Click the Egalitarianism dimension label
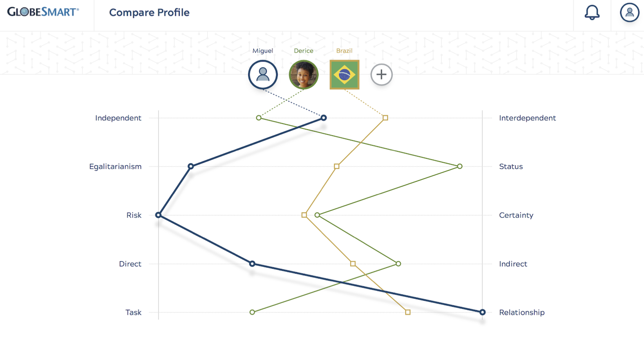Viewport: 644px width, 345px height. (115, 166)
